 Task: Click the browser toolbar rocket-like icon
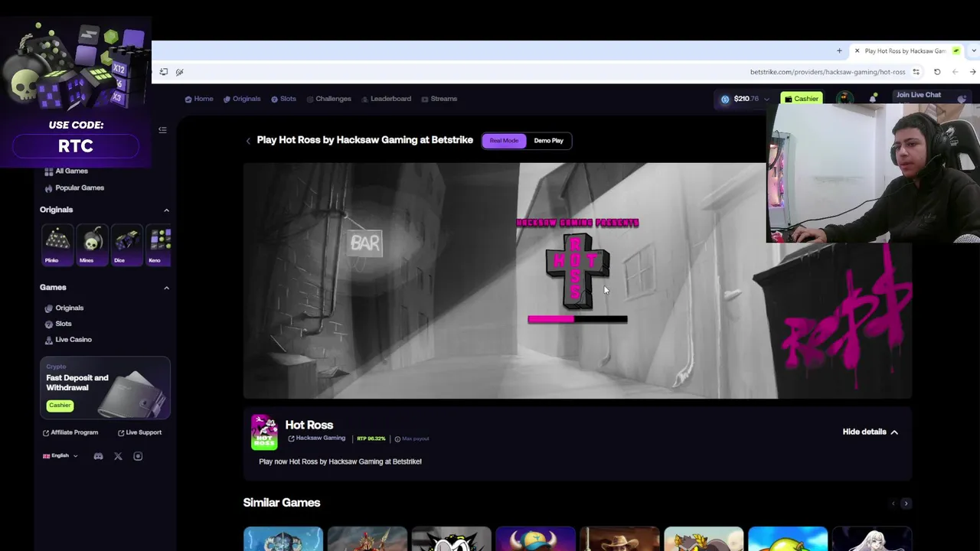(x=180, y=72)
